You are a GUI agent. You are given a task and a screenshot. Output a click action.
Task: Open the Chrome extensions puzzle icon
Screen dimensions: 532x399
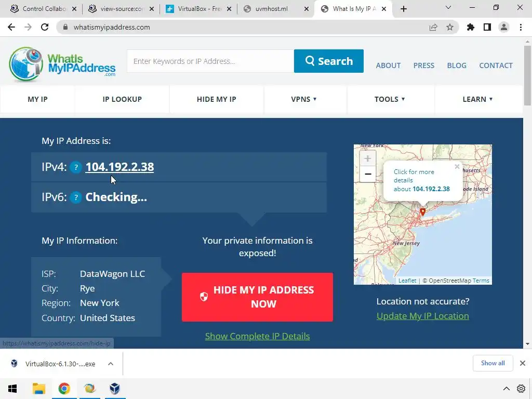(x=471, y=27)
